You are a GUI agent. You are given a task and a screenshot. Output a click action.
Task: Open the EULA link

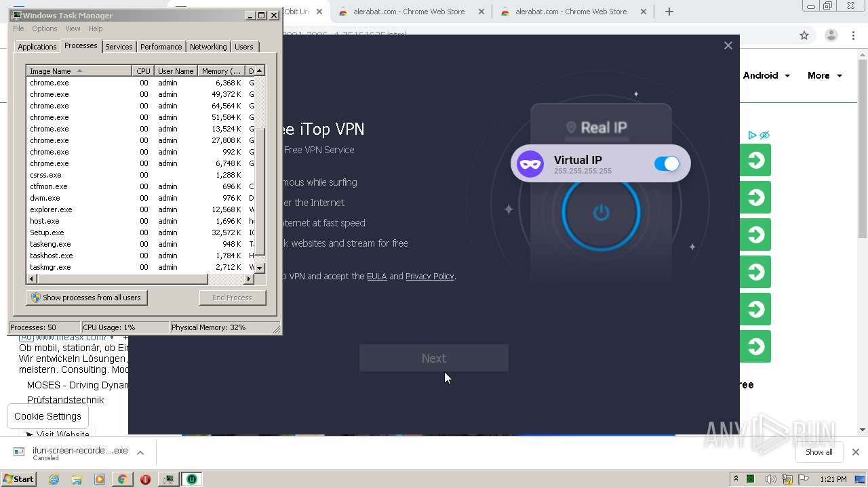coord(376,276)
